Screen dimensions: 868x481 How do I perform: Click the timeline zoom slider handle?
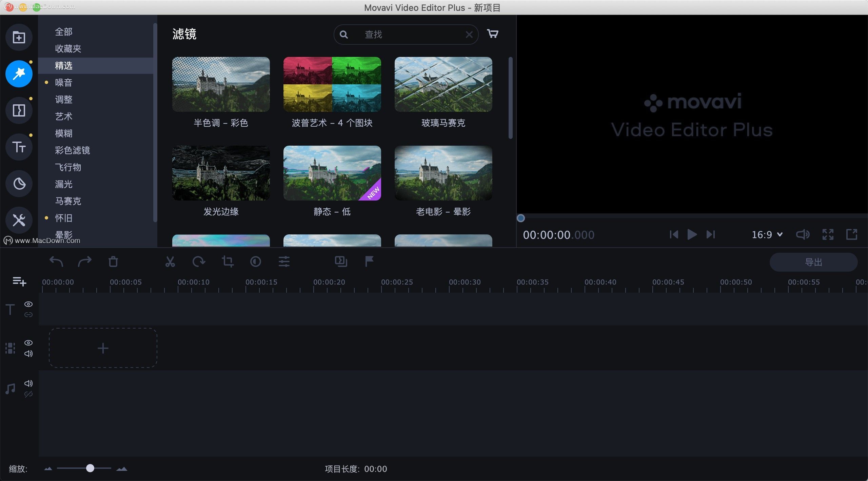(x=90, y=468)
